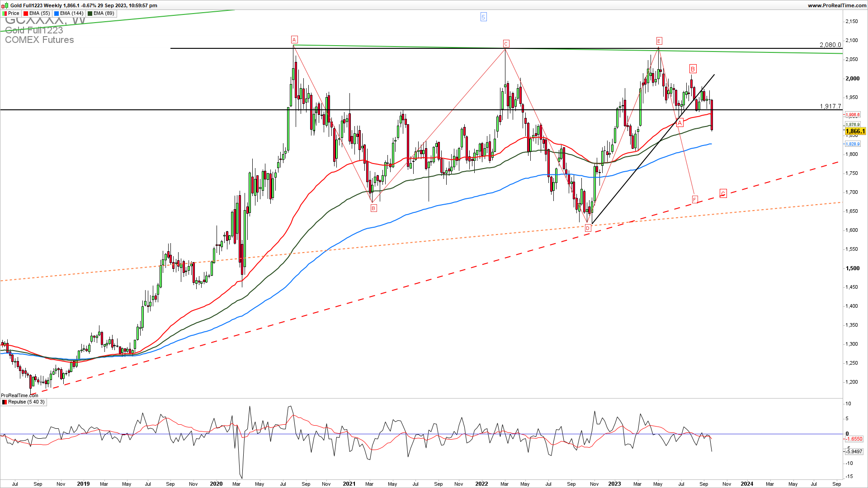
Task: Click the yellow 1,866.1 current price tag
Action: point(855,131)
